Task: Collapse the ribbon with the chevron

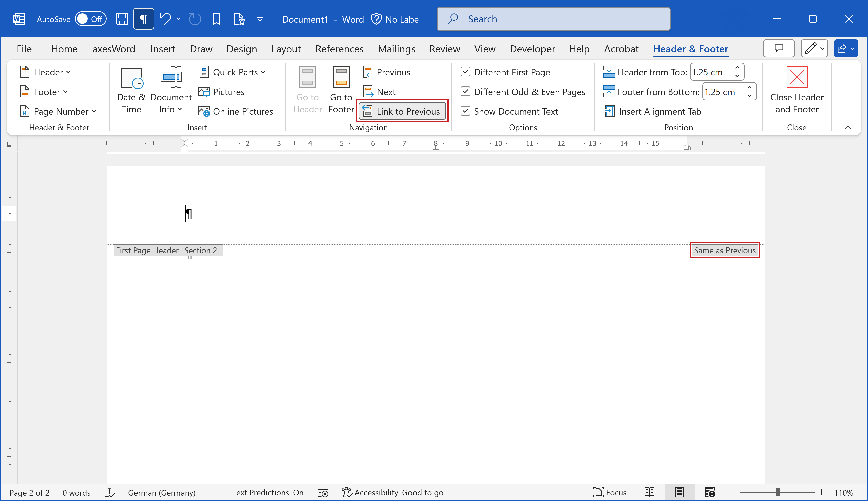Action: pyautogui.click(x=848, y=128)
